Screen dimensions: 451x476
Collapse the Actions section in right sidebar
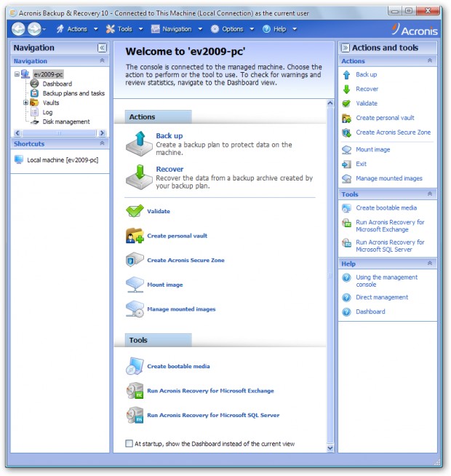[430, 60]
